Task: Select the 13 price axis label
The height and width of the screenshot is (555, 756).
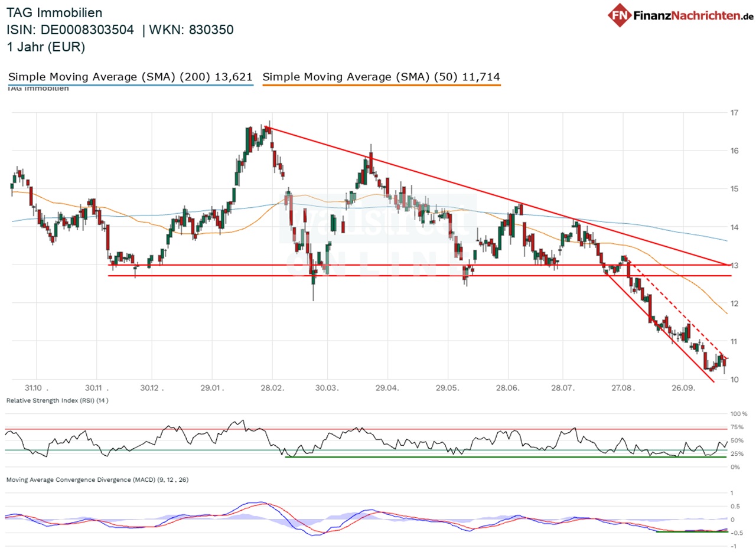Action: [735, 265]
